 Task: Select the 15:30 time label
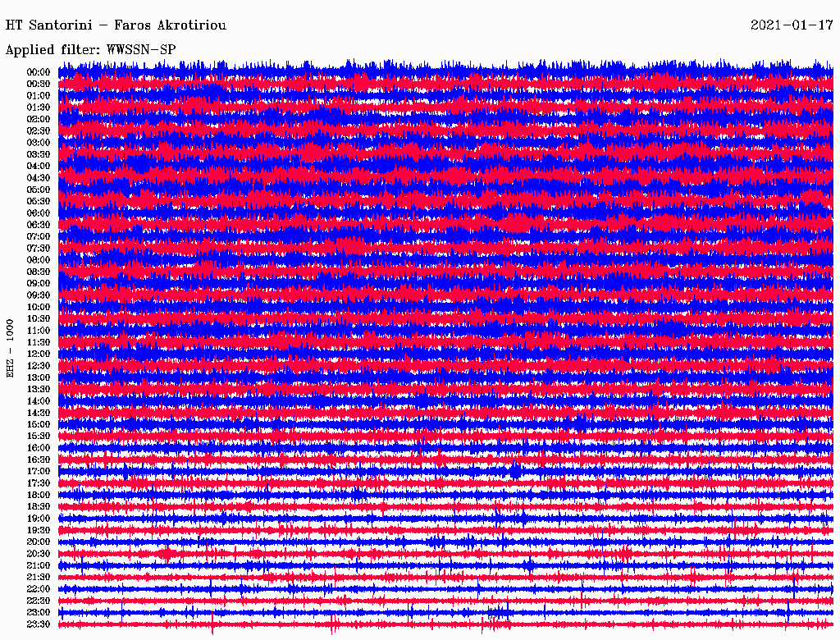click(x=39, y=436)
